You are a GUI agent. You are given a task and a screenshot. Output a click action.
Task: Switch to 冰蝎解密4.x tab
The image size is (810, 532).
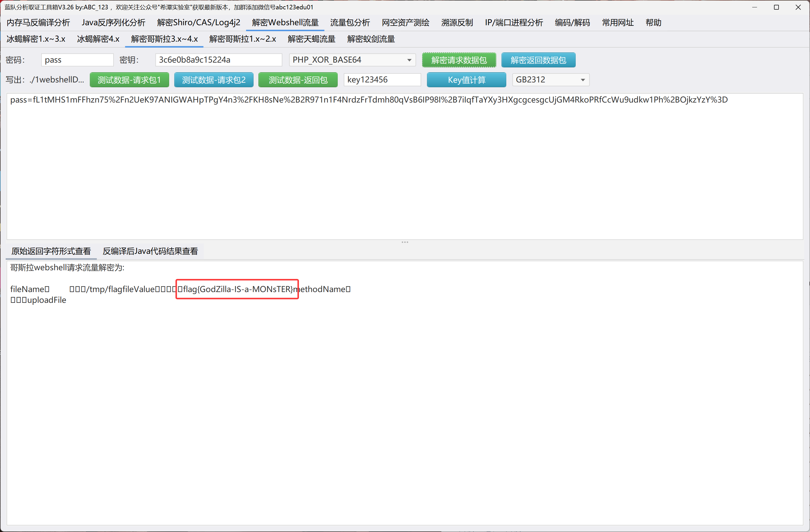98,39
